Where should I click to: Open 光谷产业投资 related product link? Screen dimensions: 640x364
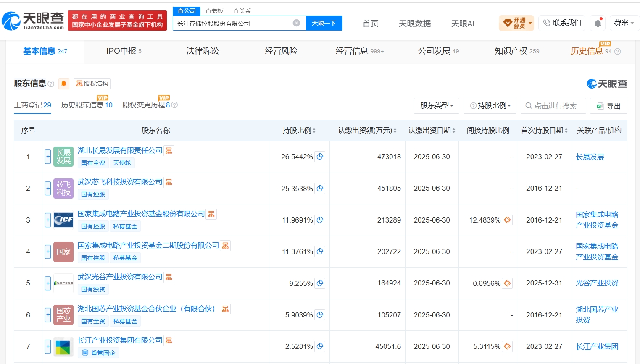pos(597,283)
